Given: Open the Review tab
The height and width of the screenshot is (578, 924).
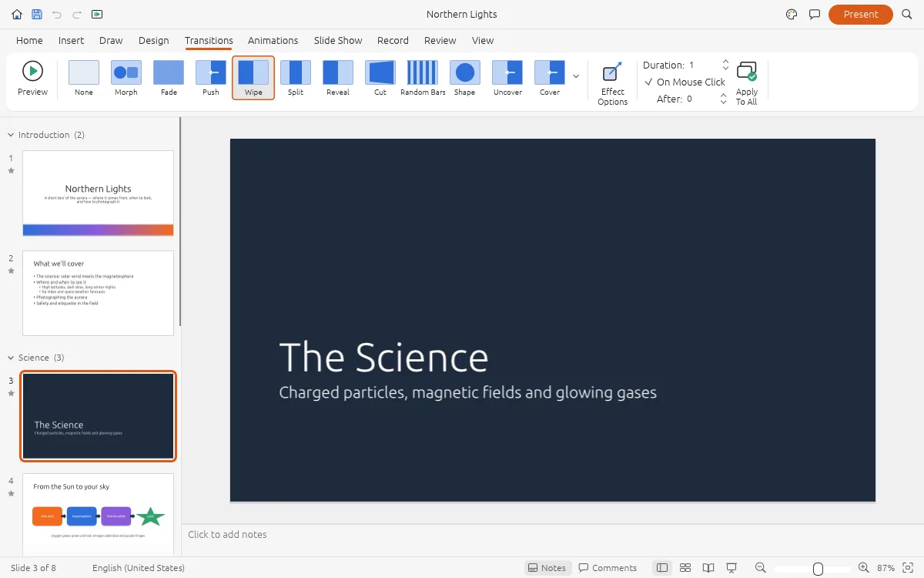Looking at the screenshot, I should pos(440,40).
